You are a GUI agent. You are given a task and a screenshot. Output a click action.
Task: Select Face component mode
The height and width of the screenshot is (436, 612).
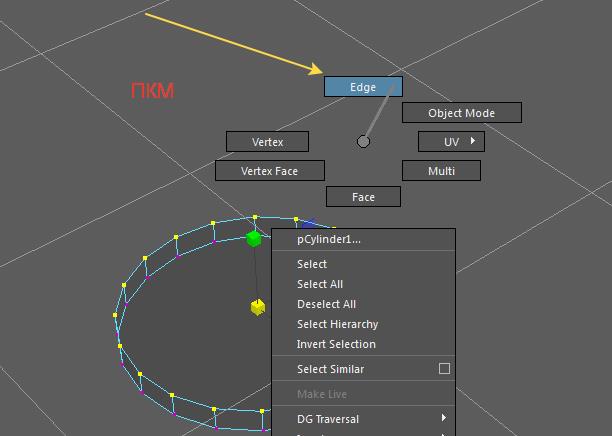(363, 197)
